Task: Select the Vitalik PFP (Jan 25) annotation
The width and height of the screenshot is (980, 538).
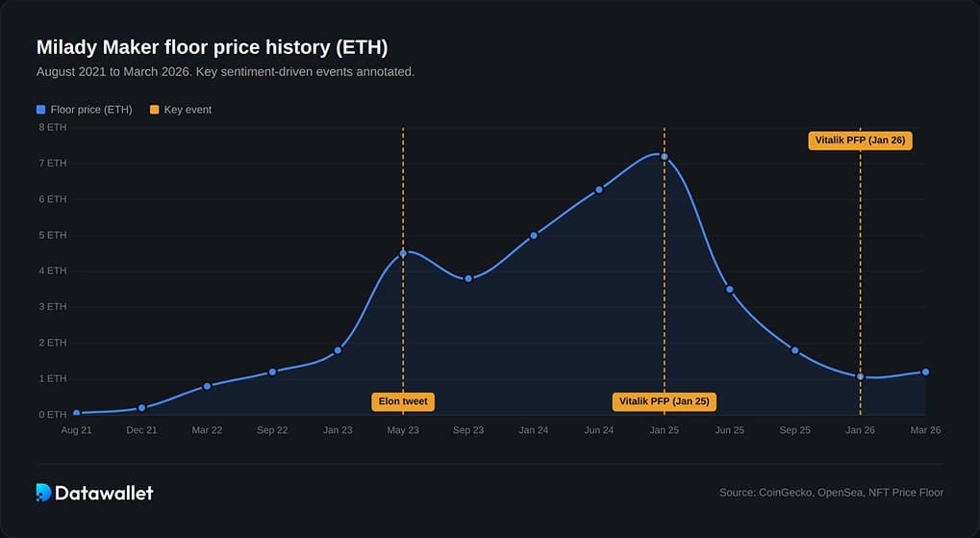Action: (665, 401)
